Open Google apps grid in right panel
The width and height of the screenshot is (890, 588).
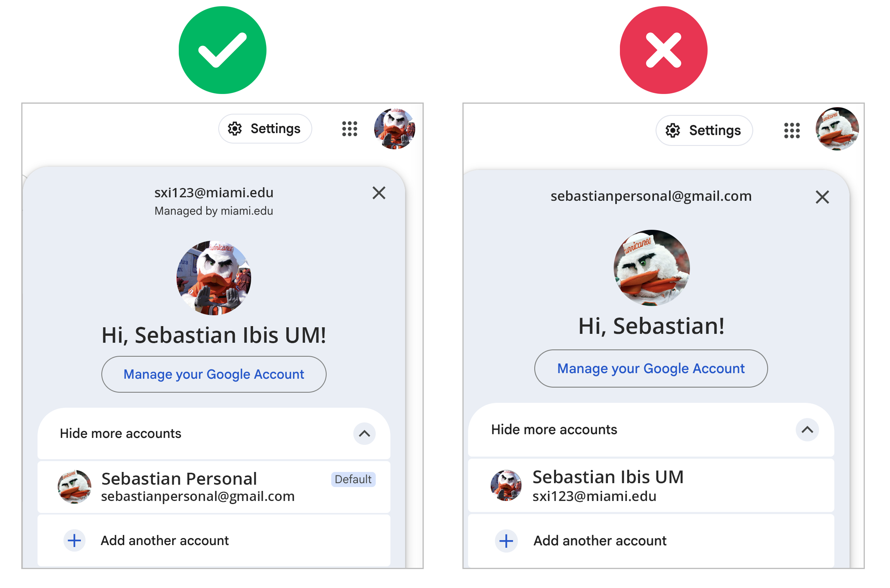(x=792, y=130)
